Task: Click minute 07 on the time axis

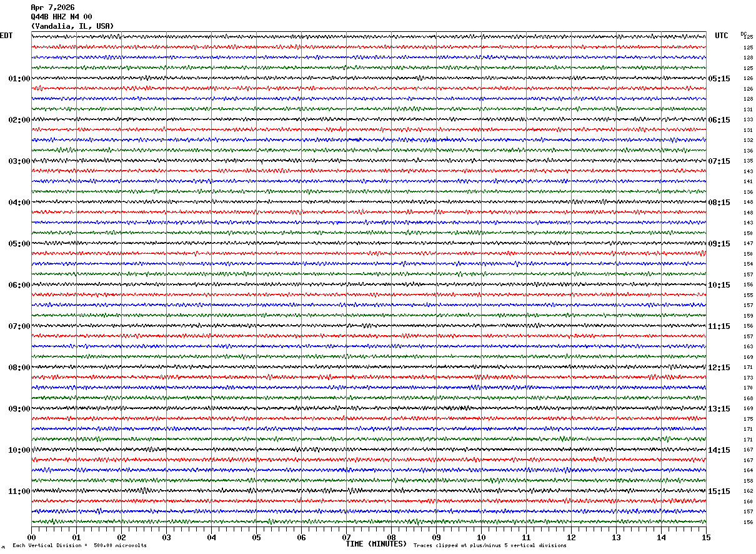Action: [x=346, y=537]
